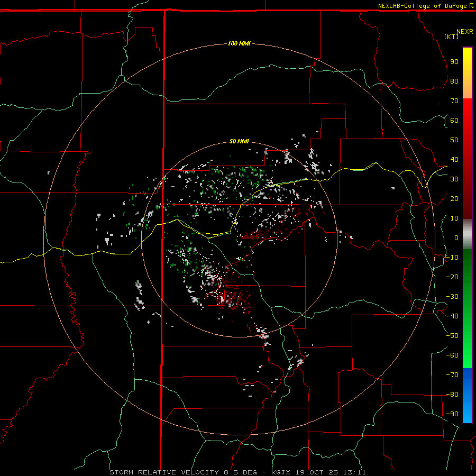The width and height of the screenshot is (476, 476).
Task: Click the 90 value on the velocity scale
Action: click(x=454, y=62)
